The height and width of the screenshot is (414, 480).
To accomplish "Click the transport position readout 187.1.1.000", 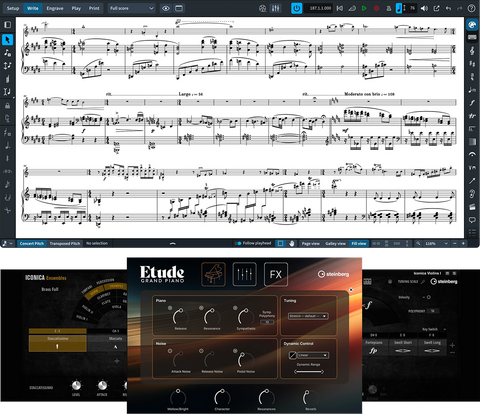I will (x=318, y=8).
